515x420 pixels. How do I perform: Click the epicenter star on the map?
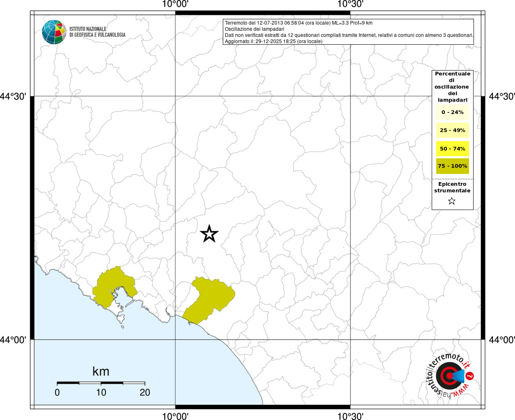click(209, 234)
